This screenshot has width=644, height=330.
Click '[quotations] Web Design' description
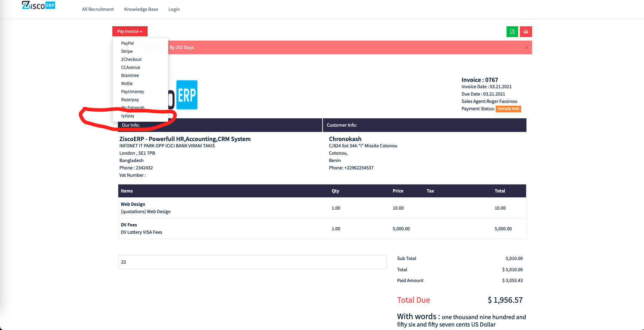[146, 211]
